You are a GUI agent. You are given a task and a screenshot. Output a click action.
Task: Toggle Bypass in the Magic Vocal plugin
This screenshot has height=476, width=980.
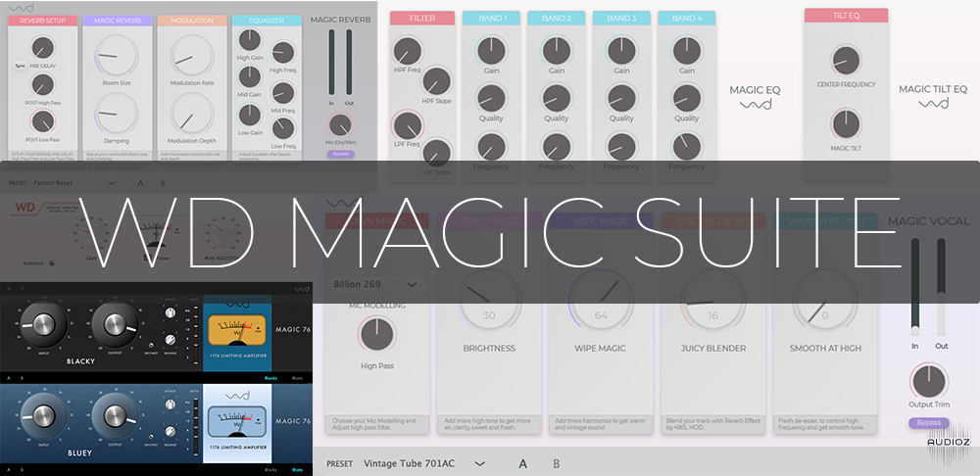[929, 423]
